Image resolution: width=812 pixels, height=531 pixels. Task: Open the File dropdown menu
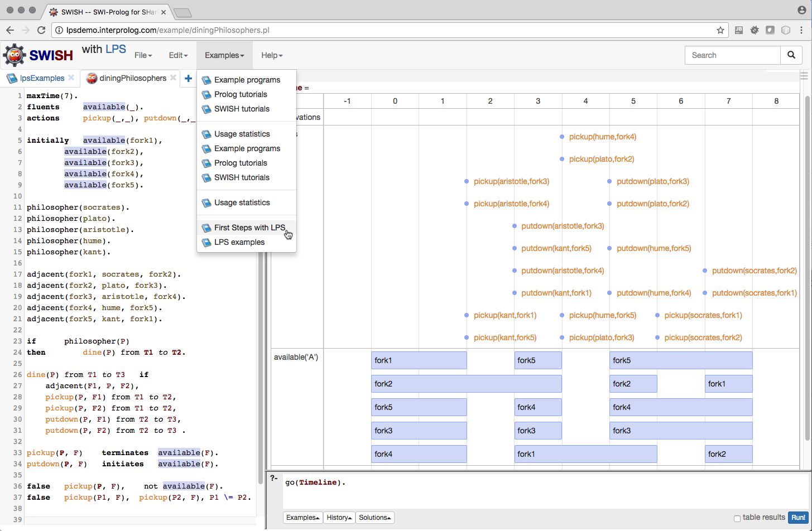point(143,55)
